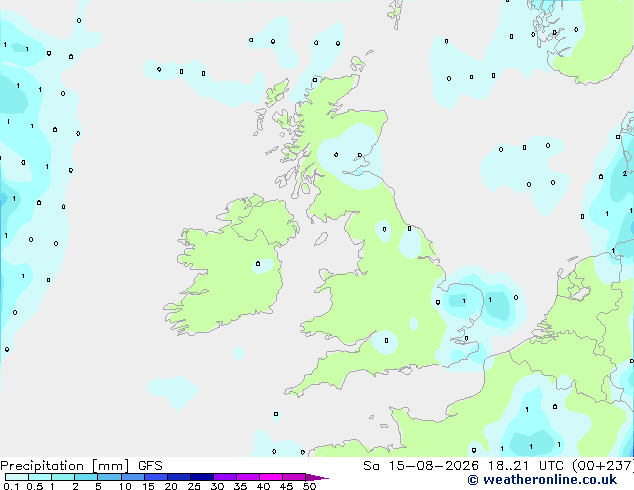Click the legend label '10'

125,486
